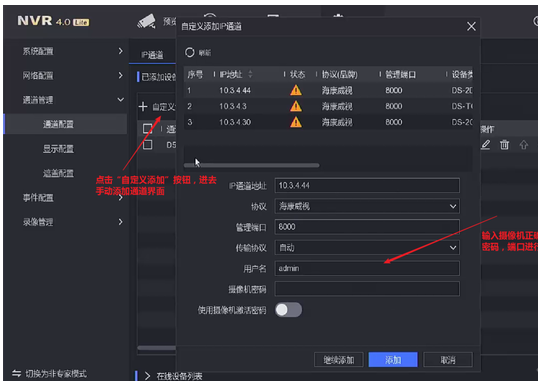Screen dimensions: 538x381
Task: Click warning triangle for device 10.3.4.44
Action: 296,90
